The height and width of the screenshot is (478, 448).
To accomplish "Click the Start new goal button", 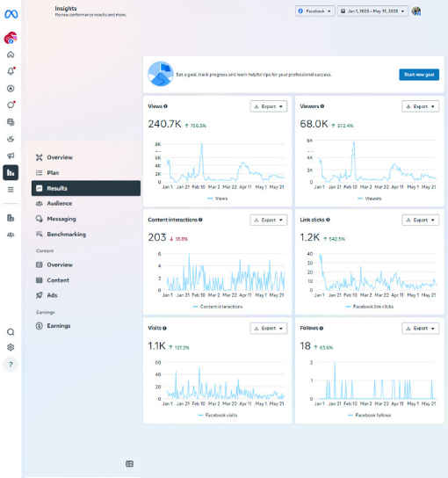I will [x=419, y=75].
